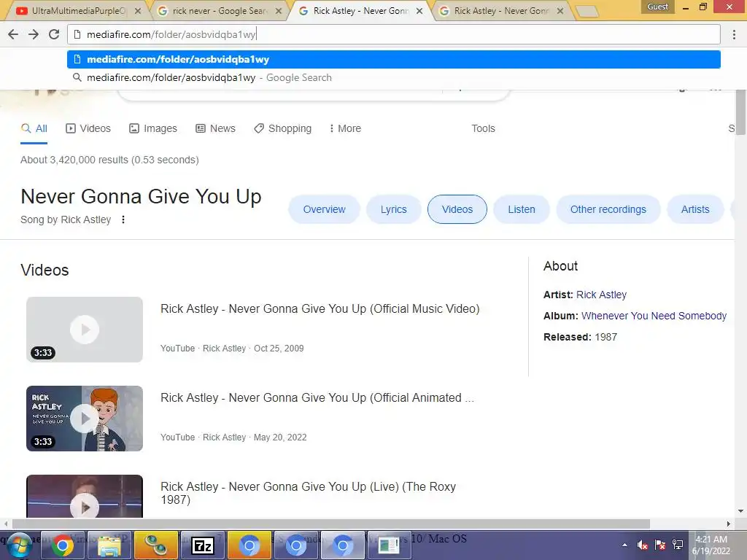Screen dimensions: 747x560
Task: Click the horizontal scrollbar thumb
Action: 331,524
